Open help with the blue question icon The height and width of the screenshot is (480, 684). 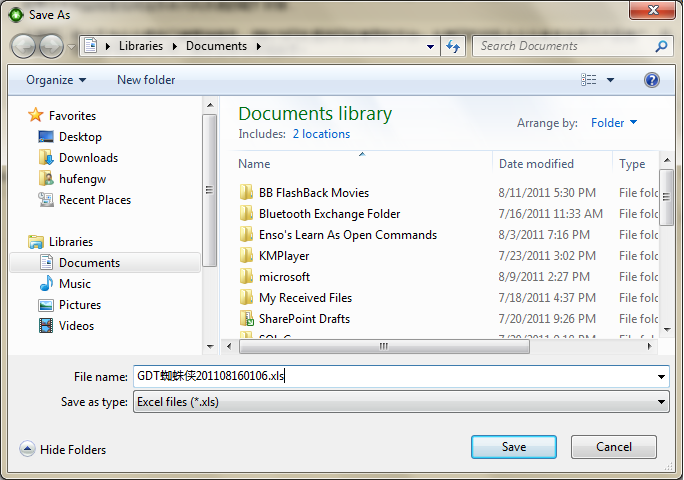pos(652,80)
